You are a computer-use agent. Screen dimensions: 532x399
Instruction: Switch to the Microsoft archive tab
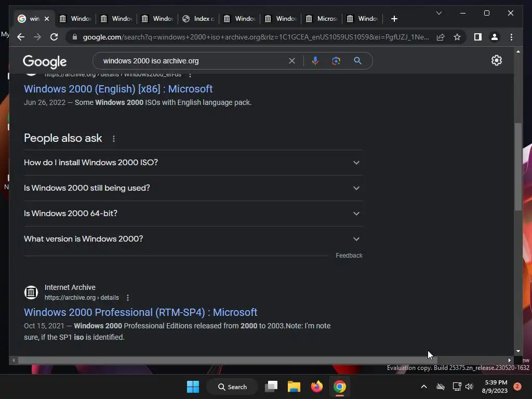click(x=321, y=19)
